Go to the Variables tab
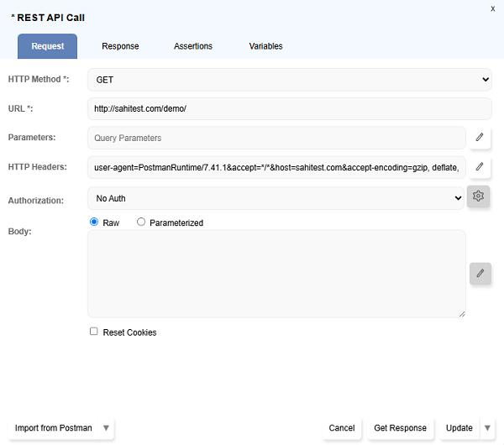 click(265, 46)
